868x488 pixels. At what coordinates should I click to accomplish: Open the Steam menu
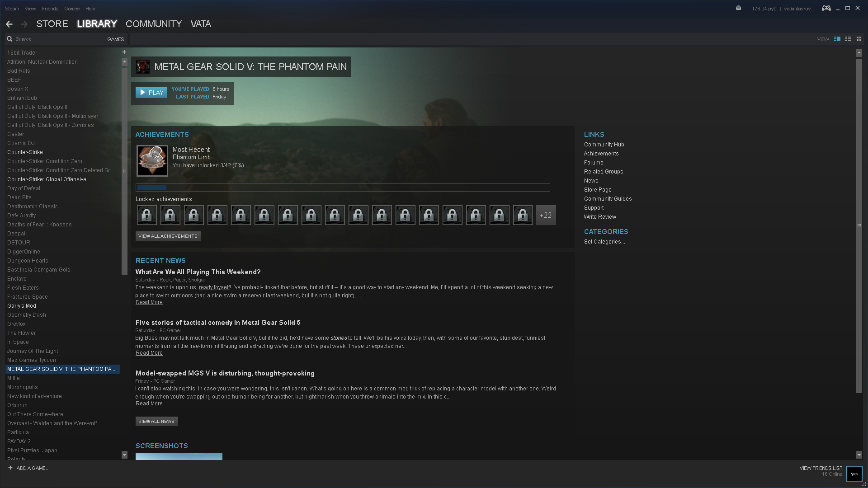pyautogui.click(x=12, y=9)
